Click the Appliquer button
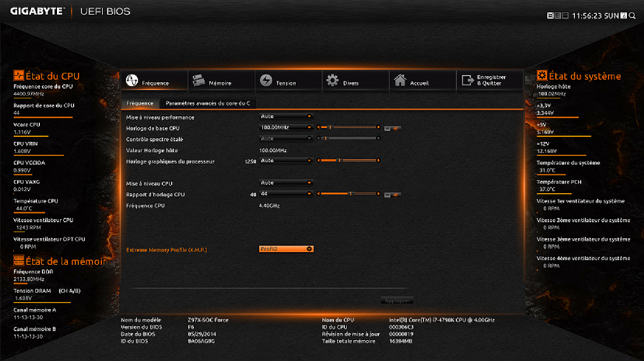The height and width of the screenshot is (361, 644). point(397,300)
